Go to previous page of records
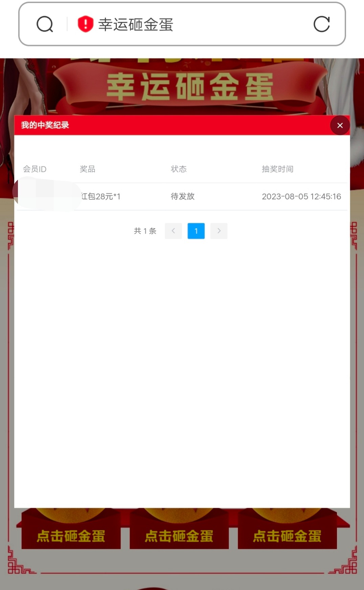Image resolution: width=364 pixels, height=590 pixels. point(173,231)
